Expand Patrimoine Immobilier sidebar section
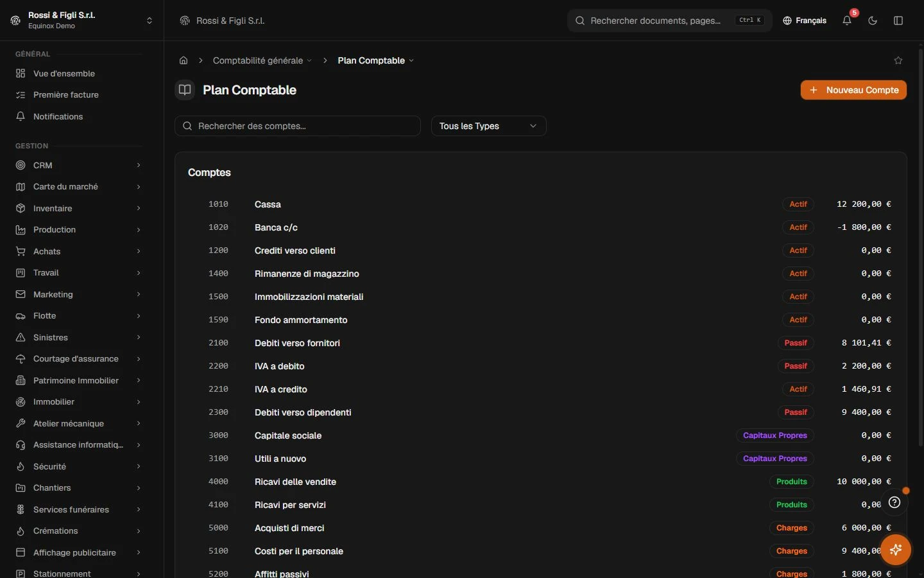924x578 pixels. pyautogui.click(x=78, y=380)
